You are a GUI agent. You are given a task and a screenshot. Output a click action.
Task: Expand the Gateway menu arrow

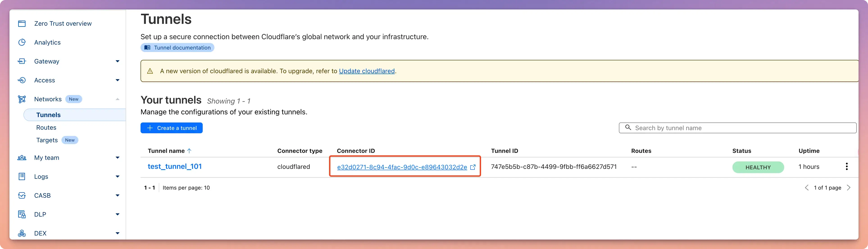118,61
